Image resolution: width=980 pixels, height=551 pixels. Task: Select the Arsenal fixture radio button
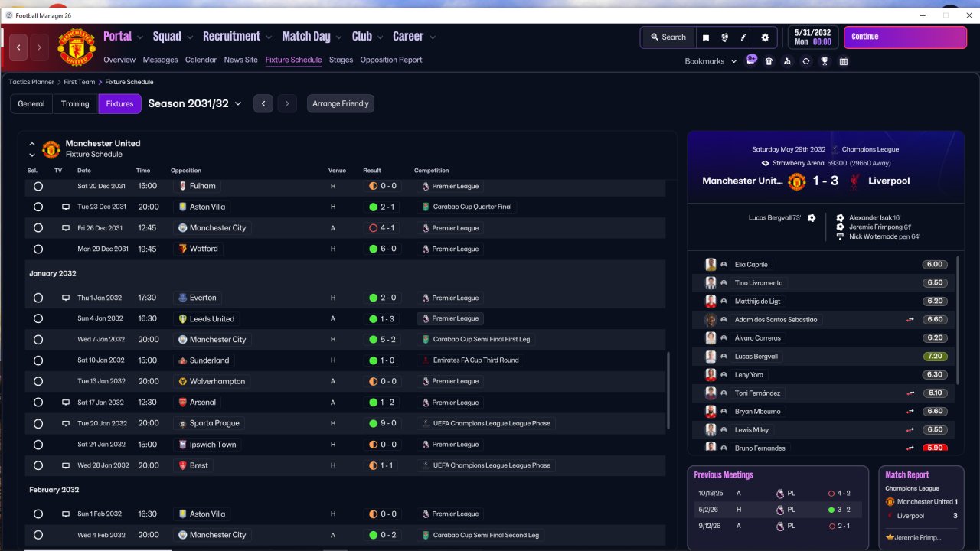[x=38, y=403]
